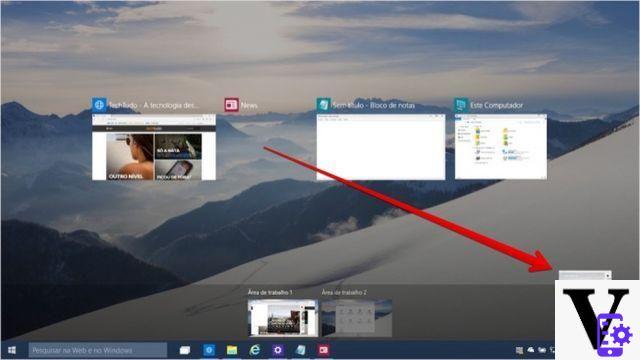Image resolution: width=640 pixels, height=360 pixels.
Task: Click the 'TechTudo - A tecnologia des...' title
Action: (153, 105)
